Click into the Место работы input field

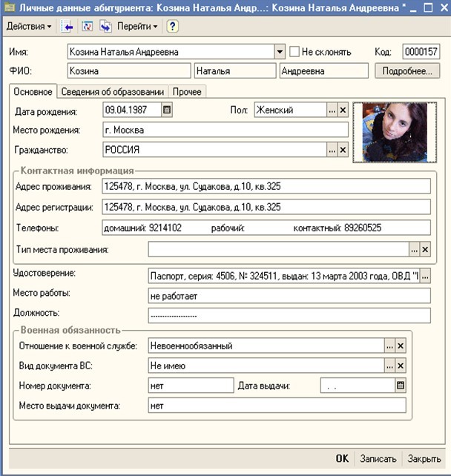tap(289, 295)
